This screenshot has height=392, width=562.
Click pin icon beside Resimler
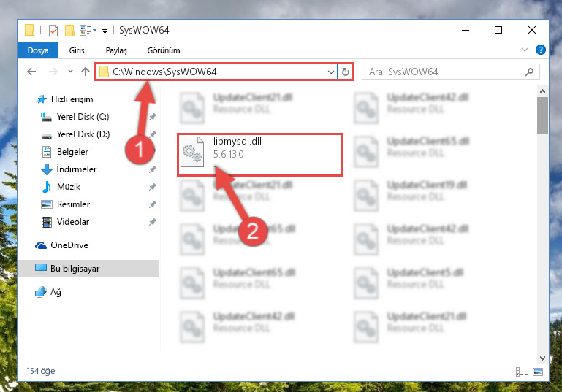coord(152,204)
